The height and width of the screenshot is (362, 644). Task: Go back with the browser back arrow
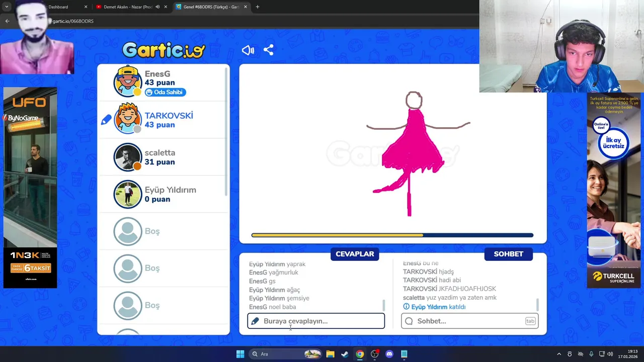pyautogui.click(x=7, y=21)
